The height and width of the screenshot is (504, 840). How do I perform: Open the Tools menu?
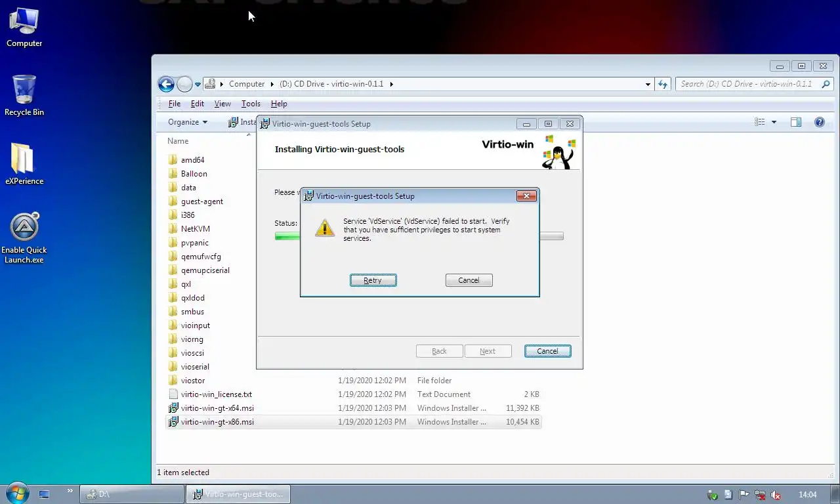point(251,104)
